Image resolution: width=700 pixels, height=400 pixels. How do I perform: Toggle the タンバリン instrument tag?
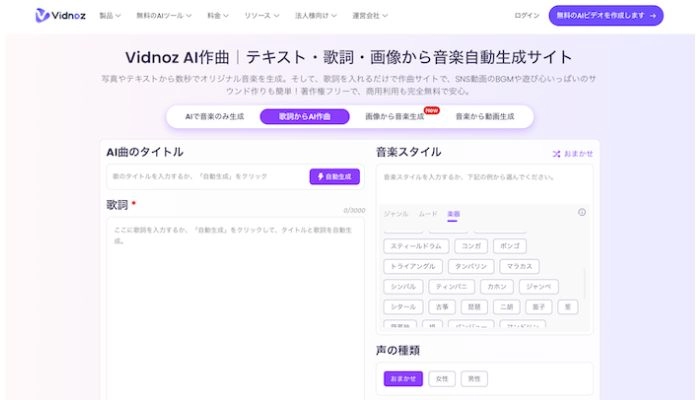tap(471, 267)
